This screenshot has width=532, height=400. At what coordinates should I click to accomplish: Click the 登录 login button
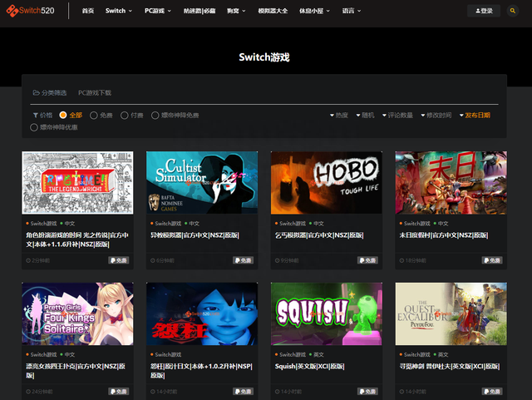point(484,11)
